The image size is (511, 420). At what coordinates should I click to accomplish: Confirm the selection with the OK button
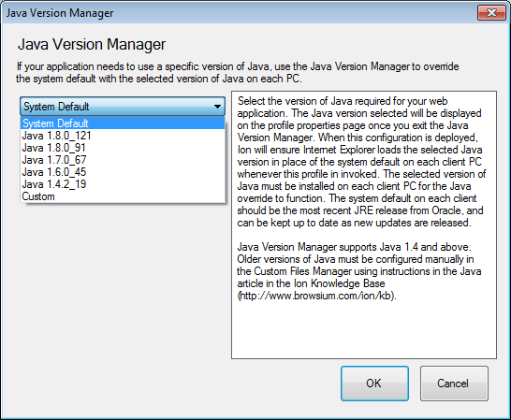[x=374, y=384]
